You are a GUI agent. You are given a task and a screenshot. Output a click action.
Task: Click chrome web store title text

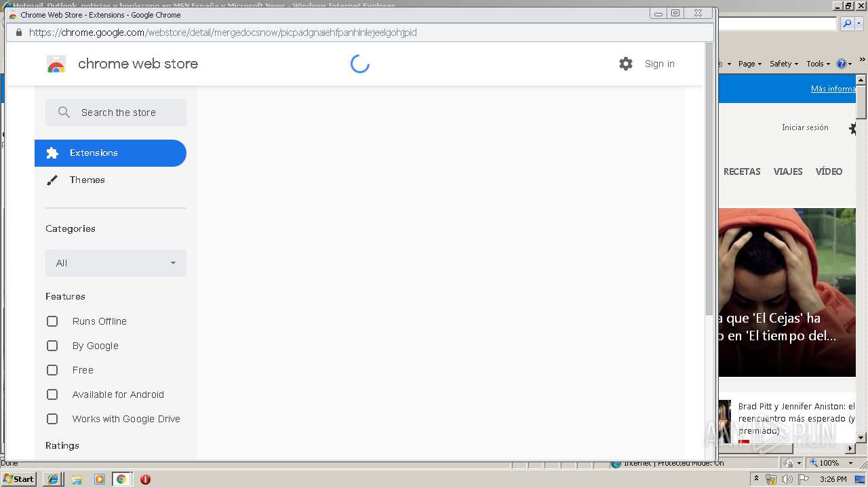[138, 64]
